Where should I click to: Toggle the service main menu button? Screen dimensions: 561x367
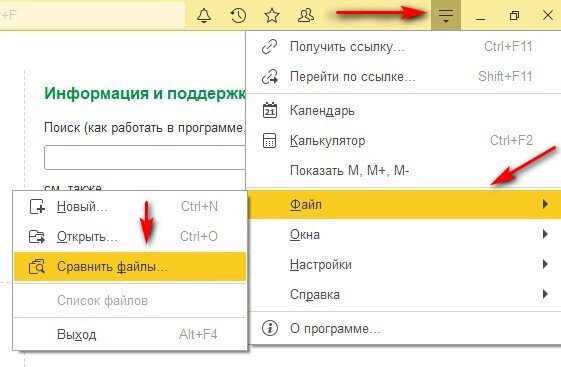(446, 15)
